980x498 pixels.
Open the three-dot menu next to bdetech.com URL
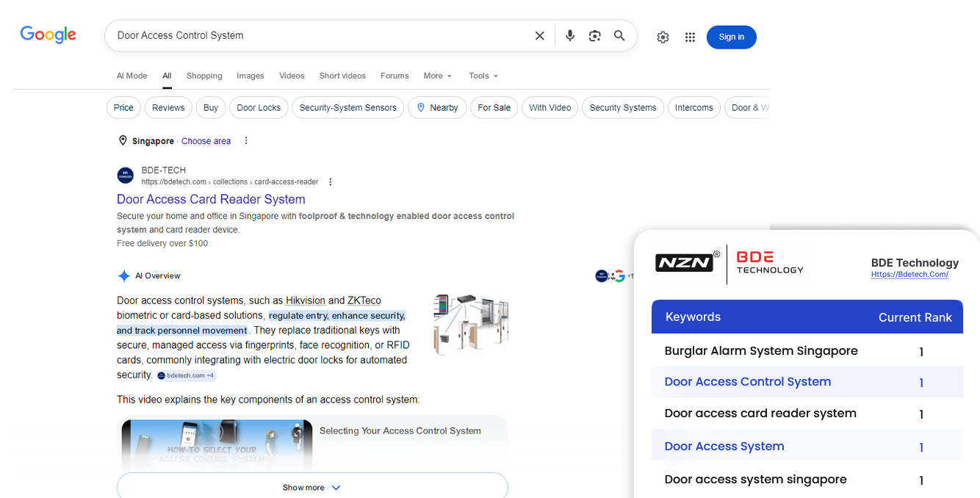(331, 182)
